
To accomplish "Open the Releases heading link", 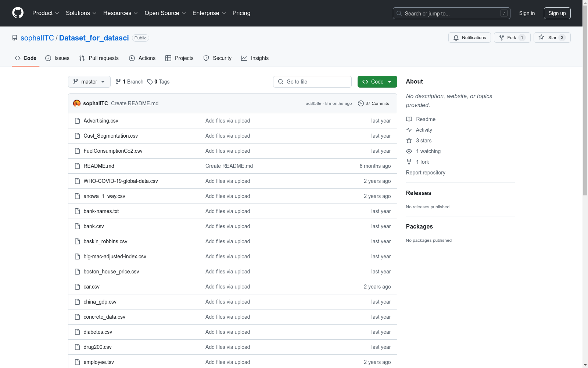I will 419,193.
